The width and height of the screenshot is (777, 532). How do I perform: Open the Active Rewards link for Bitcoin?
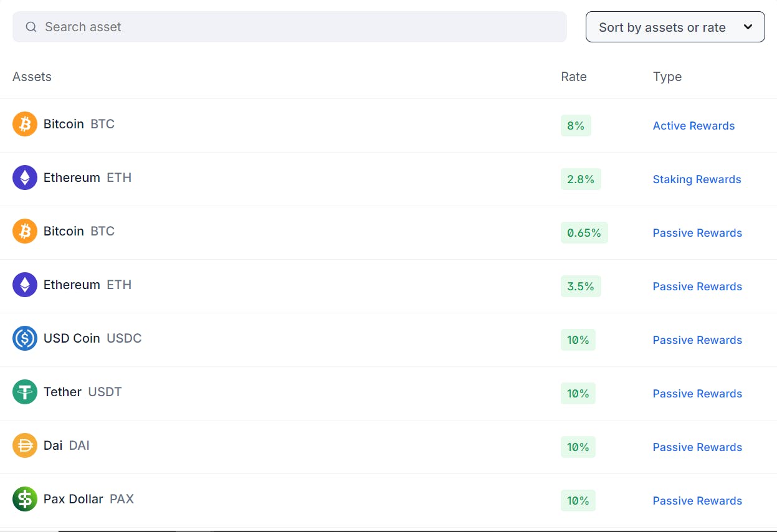coord(694,126)
